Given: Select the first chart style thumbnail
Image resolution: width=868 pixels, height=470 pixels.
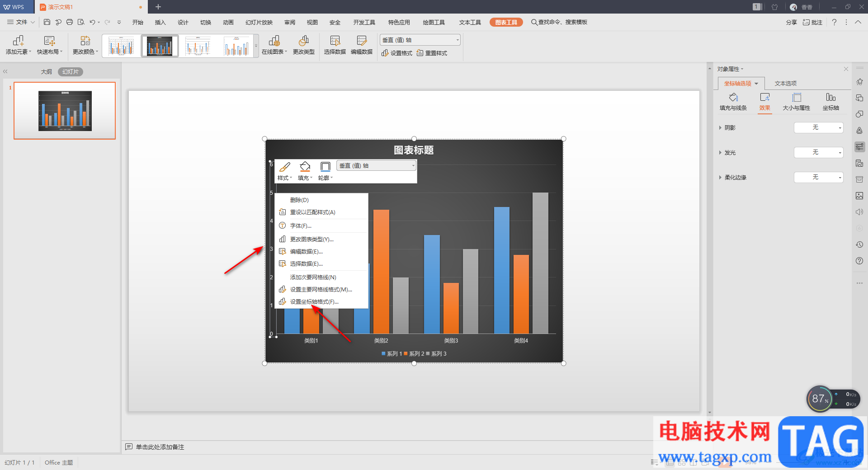Looking at the screenshot, I should pos(121,46).
